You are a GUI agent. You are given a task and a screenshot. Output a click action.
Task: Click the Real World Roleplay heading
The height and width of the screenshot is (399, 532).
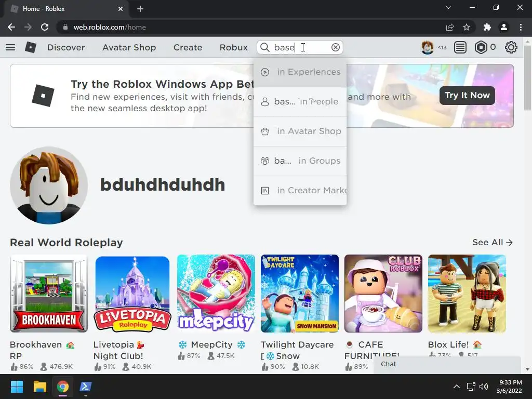(66, 243)
